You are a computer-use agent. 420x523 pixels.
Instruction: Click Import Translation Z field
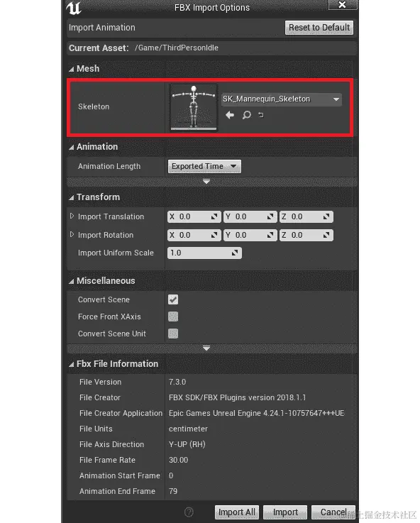click(x=306, y=217)
